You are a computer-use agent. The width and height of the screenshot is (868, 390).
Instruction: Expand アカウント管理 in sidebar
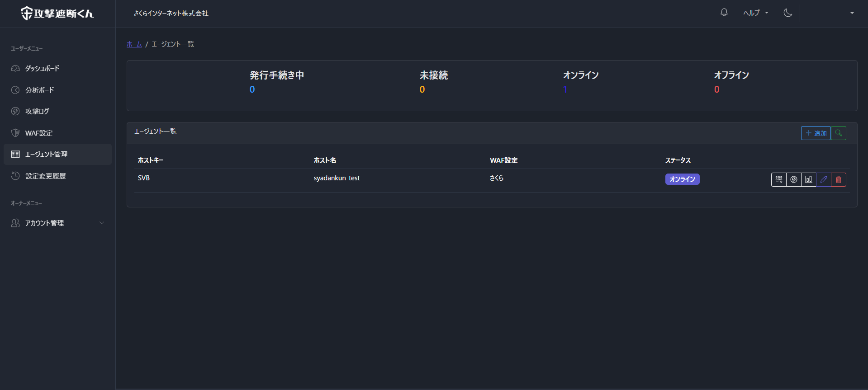(57, 223)
